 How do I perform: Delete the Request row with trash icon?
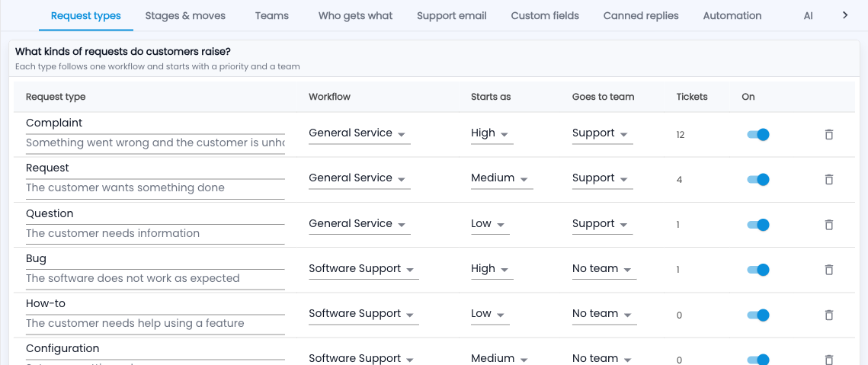[x=828, y=180]
